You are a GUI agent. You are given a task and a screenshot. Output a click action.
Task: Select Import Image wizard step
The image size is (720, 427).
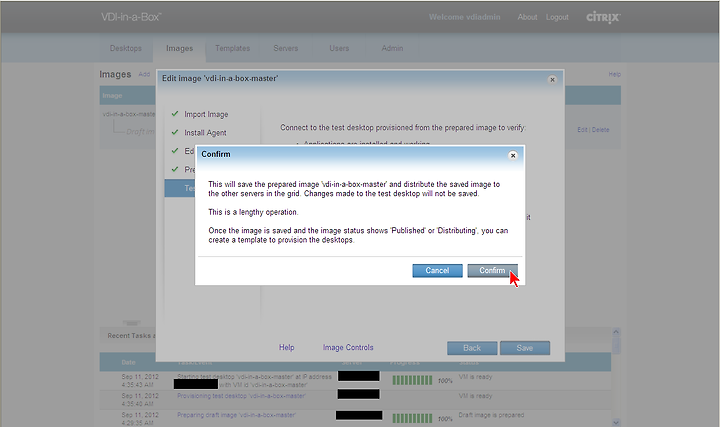point(206,114)
